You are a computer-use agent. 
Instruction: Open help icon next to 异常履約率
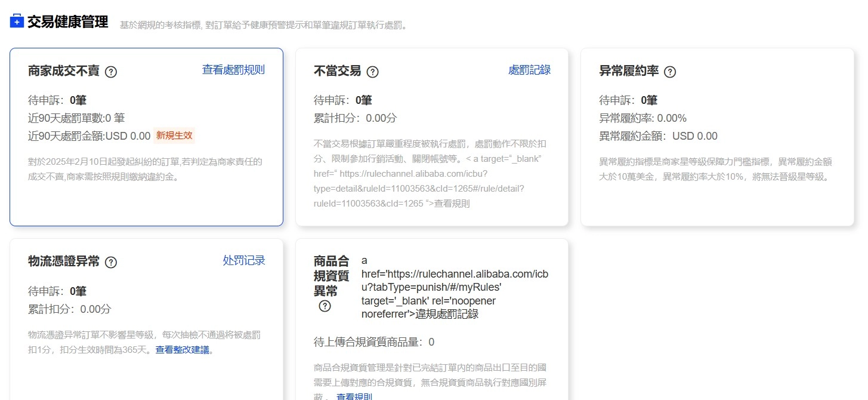(670, 72)
